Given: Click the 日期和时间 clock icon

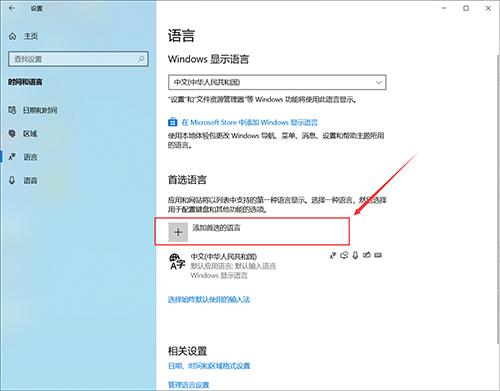Looking at the screenshot, I should coord(12,110).
